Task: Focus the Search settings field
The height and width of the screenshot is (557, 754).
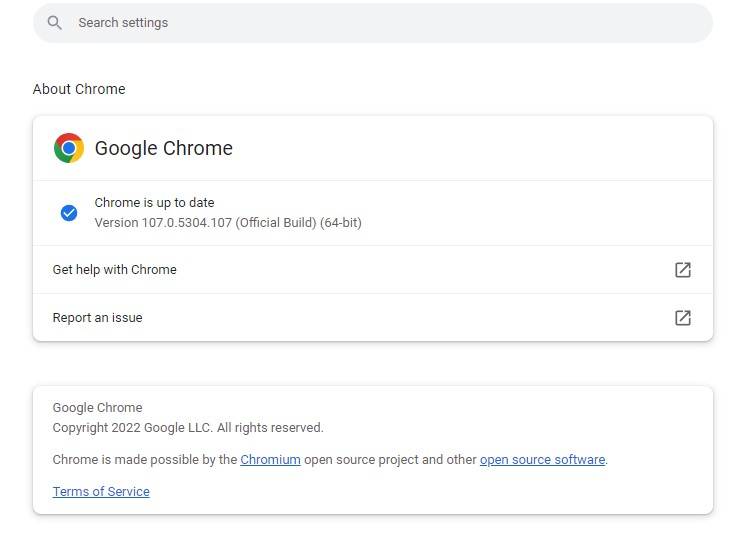Action: (x=380, y=23)
